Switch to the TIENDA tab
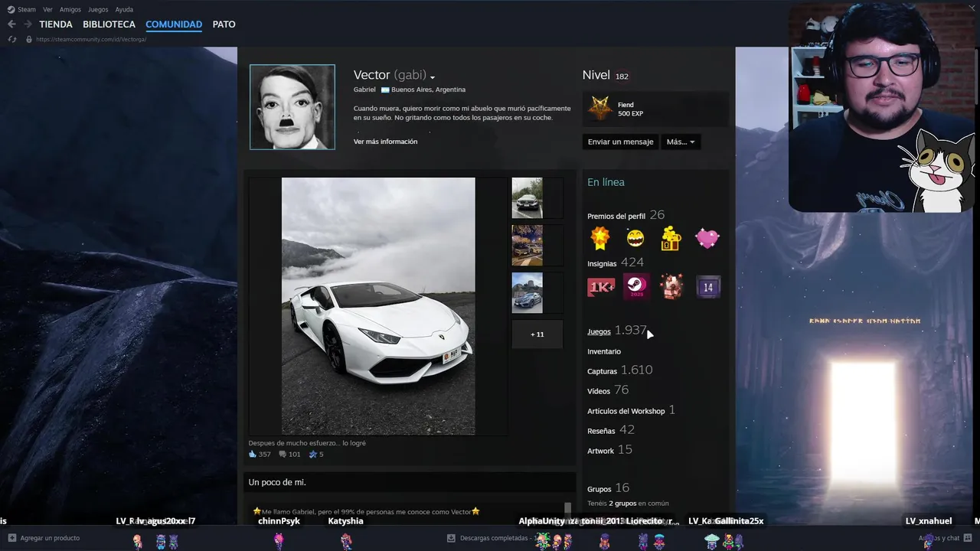The width and height of the screenshot is (980, 551). (x=56, y=24)
